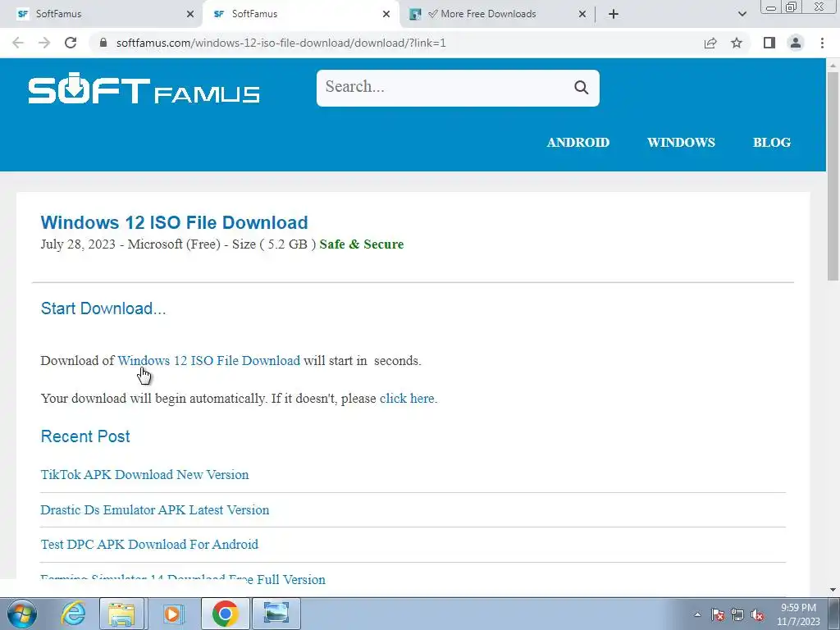Click the SoftFamus site logo
Image resolution: width=840 pixels, height=630 pixels.
[x=144, y=88]
